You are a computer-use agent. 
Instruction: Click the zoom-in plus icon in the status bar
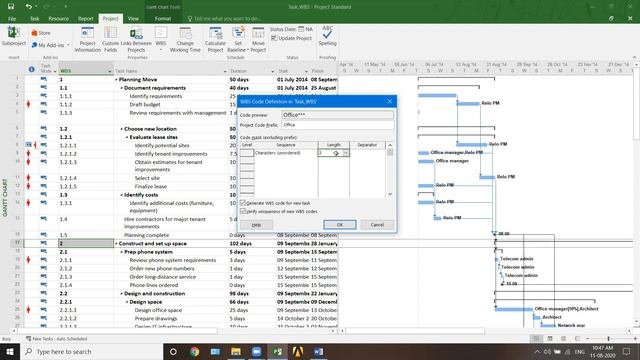pos(635,339)
